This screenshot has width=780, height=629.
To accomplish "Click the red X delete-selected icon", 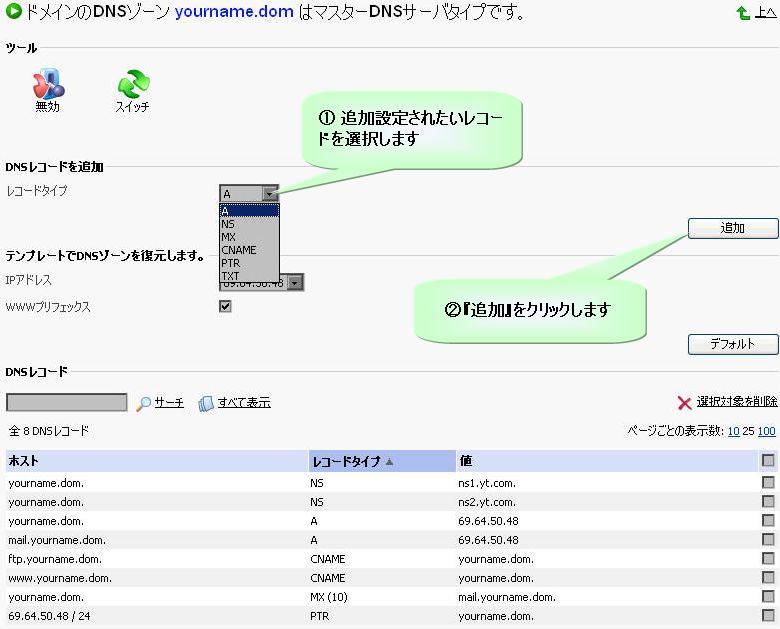I will pyautogui.click(x=684, y=403).
